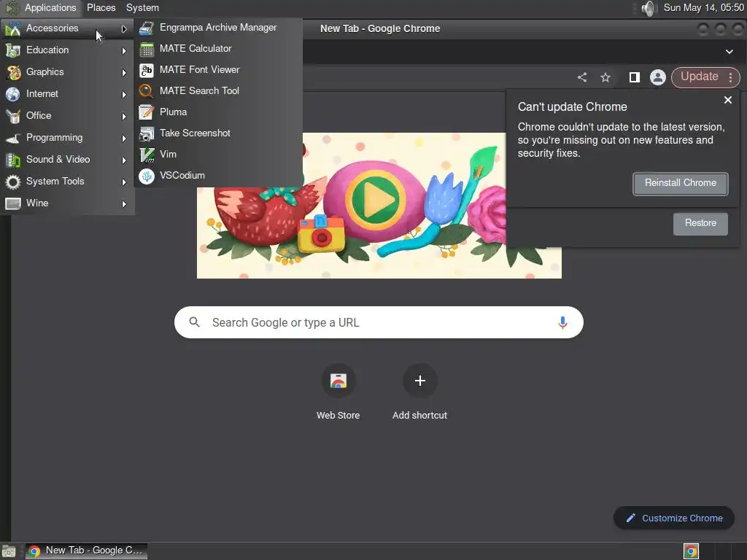The height and width of the screenshot is (560, 747).
Task: Click the Vim icon in submenu
Action: point(147,155)
